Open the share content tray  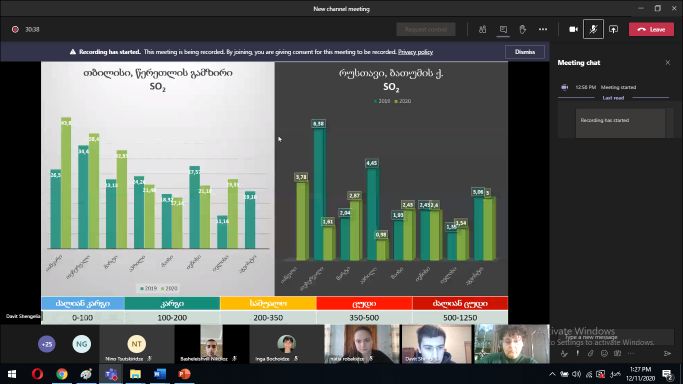(613, 30)
